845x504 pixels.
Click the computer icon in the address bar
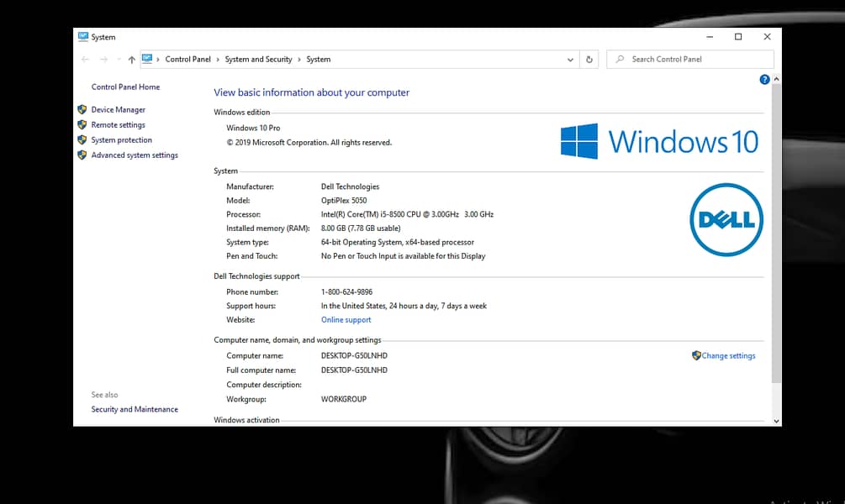147,59
